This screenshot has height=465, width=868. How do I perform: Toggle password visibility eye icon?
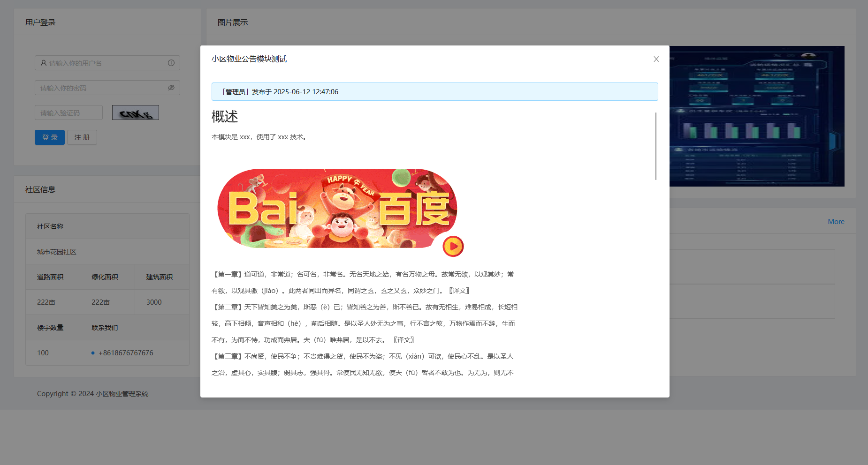[x=171, y=88]
